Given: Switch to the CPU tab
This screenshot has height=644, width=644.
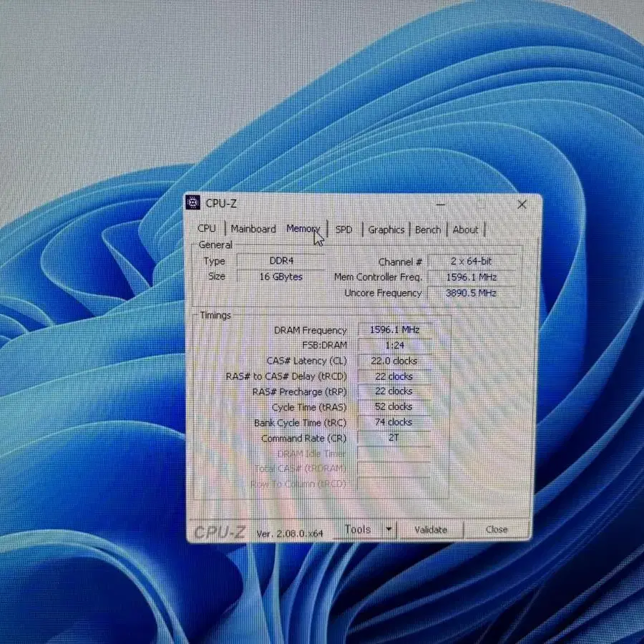Looking at the screenshot, I should tap(207, 228).
